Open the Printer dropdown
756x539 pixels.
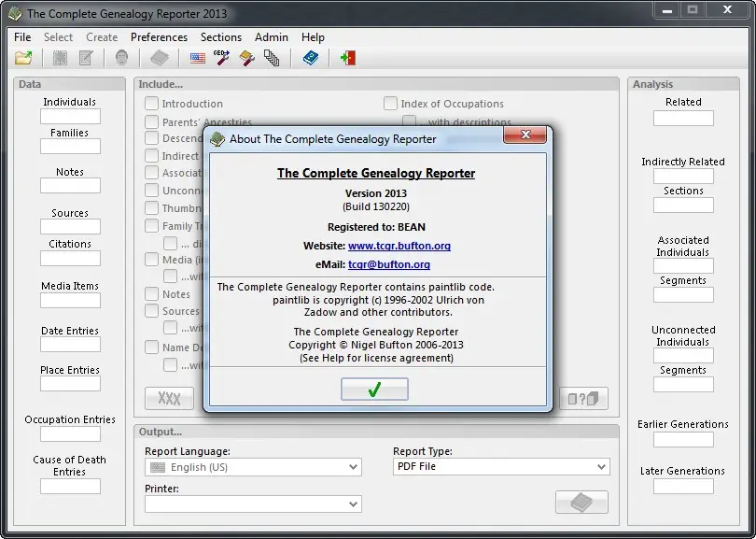tap(253, 504)
